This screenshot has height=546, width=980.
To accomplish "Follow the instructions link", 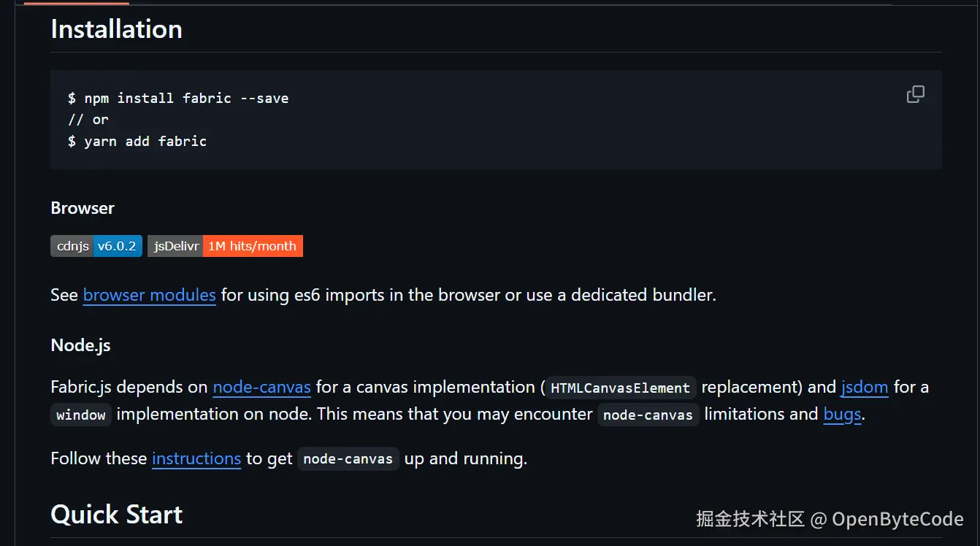I will click(x=196, y=458).
